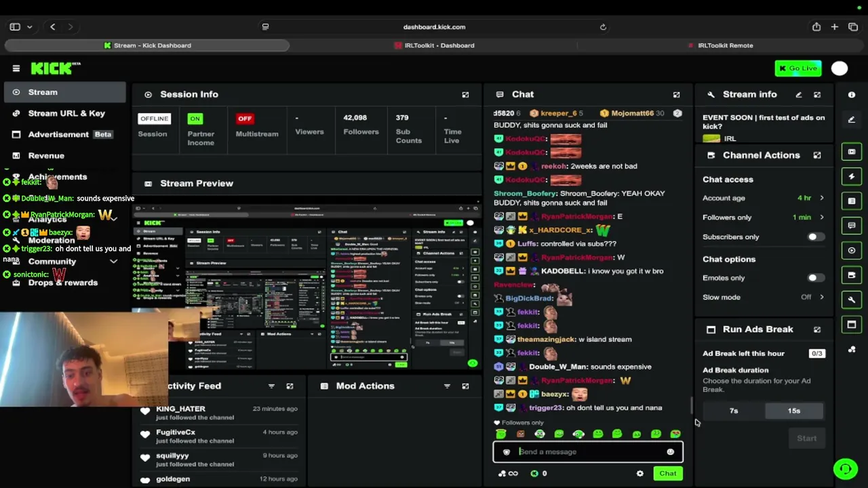Toggle the wrench widget in right sidebar
This screenshot has width=868, height=488.
[x=852, y=300]
